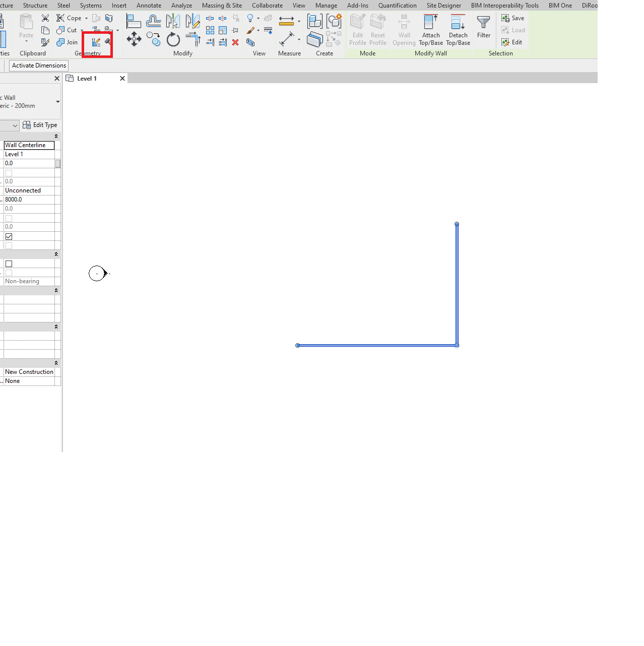Viewport: 644px width, 646px height.
Task: Click the Edit Type button
Action: pos(41,125)
